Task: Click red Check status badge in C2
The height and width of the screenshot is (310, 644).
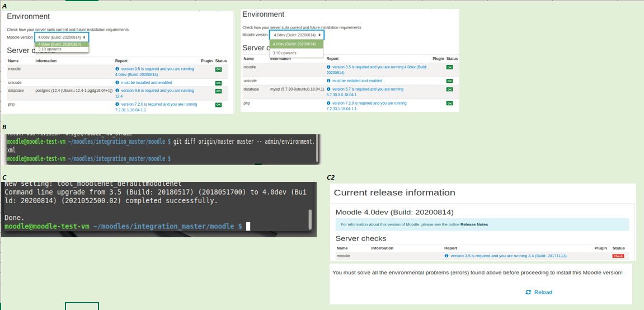Action: (618, 256)
